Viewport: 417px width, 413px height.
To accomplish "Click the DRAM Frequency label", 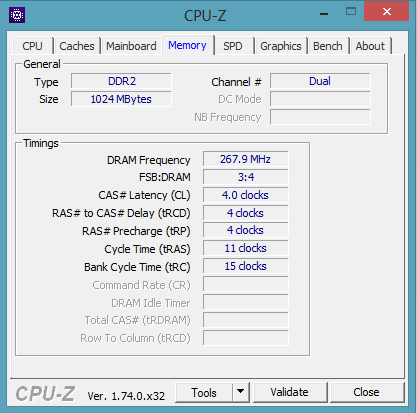I will (x=149, y=160).
